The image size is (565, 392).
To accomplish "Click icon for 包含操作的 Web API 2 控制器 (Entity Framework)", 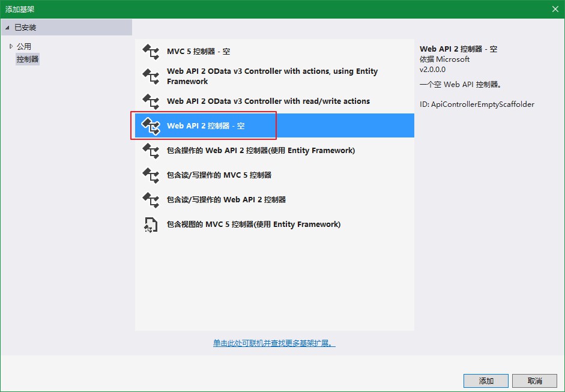I will tap(150, 151).
